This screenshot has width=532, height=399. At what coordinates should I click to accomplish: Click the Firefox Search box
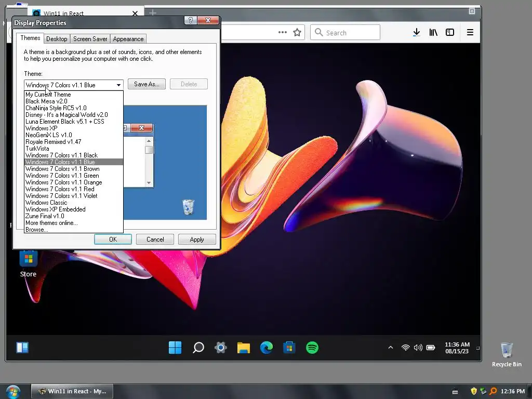pyautogui.click(x=345, y=32)
